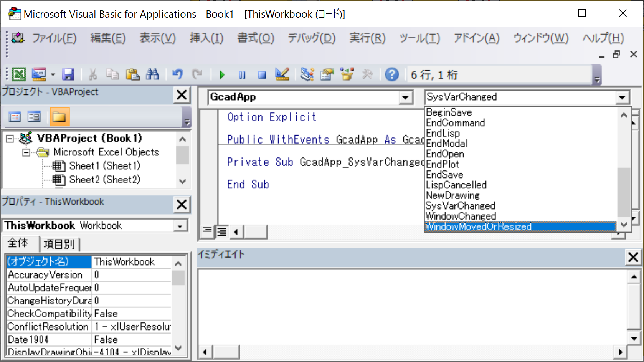The height and width of the screenshot is (362, 644).
Task: Close the イミディエイト window
Action: [x=633, y=257]
